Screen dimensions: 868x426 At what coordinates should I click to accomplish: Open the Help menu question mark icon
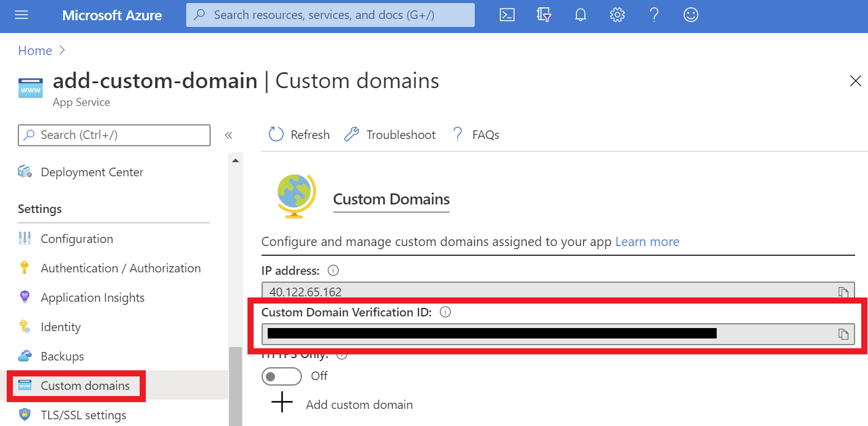pyautogui.click(x=654, y=15)
